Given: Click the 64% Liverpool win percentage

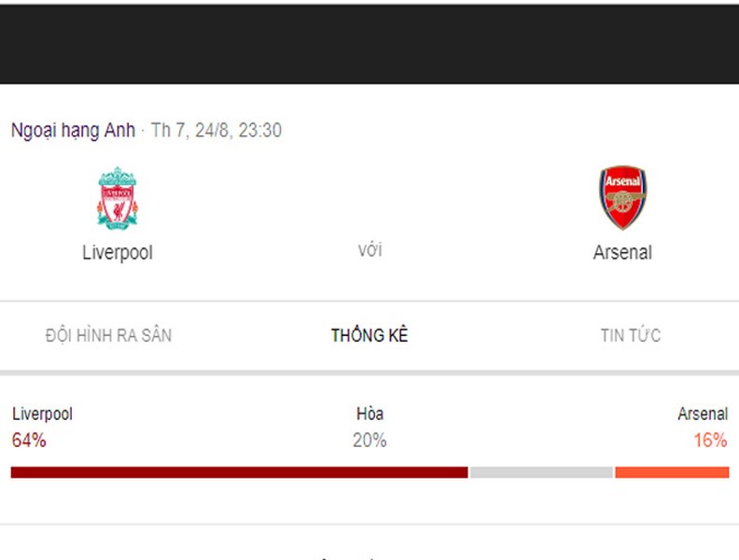Looking at the screenshot, I should (x=29, y=441).
